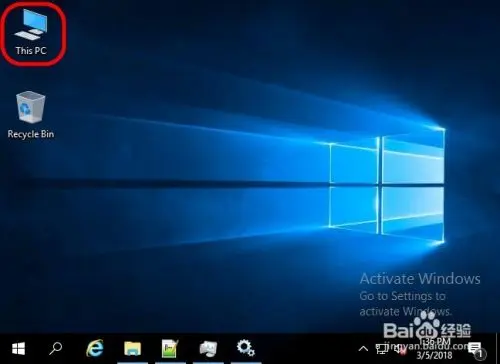Open the Windows Start menu

(x=19, y=349)
